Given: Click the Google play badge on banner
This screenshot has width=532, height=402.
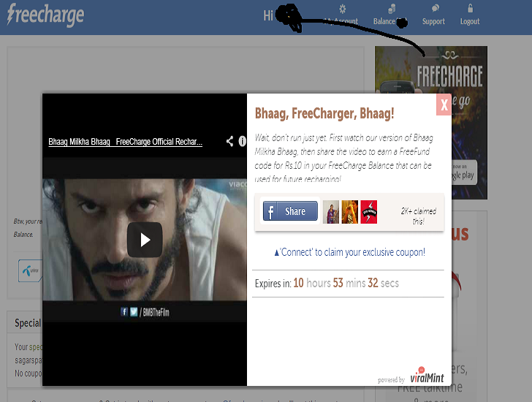Looking at the screenshot, I should click(463, 172).
